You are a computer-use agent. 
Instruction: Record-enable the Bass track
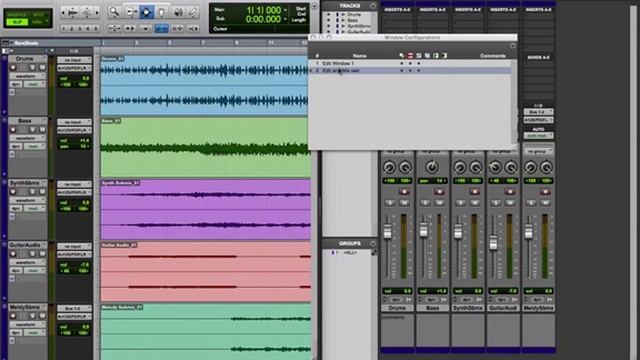click(x=13, y=129)
